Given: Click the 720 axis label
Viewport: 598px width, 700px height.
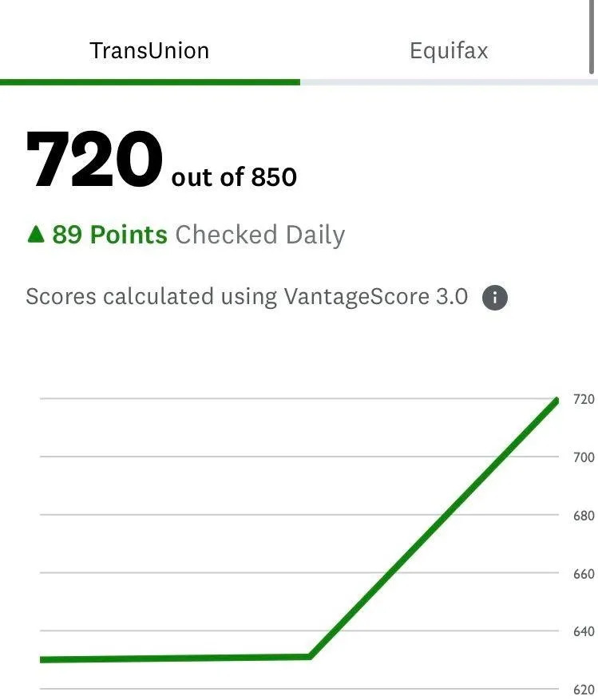Looking at the screenshot, I should [584, 399].
